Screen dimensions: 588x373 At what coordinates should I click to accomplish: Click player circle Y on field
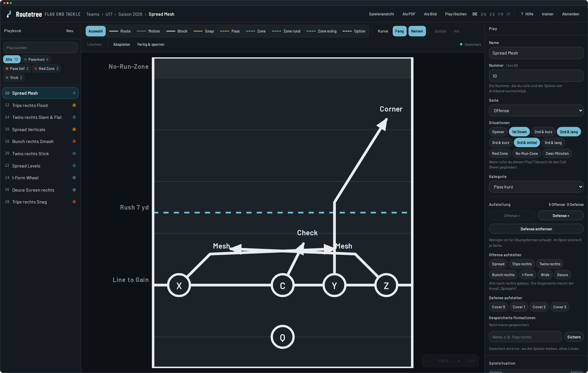pyautogui.click(x=334, y=285)
